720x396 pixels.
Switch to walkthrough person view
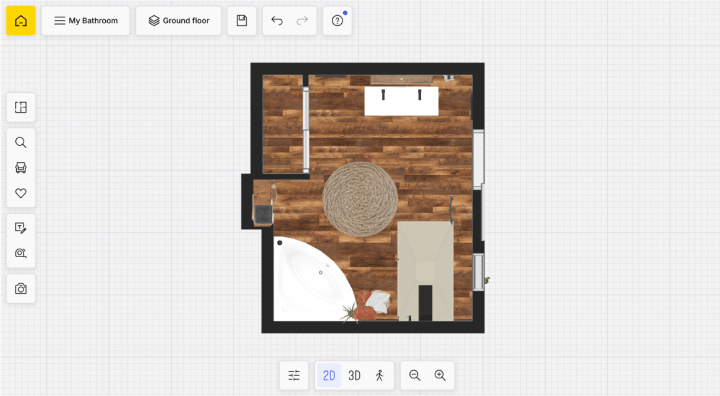click(x=379, y=376)
